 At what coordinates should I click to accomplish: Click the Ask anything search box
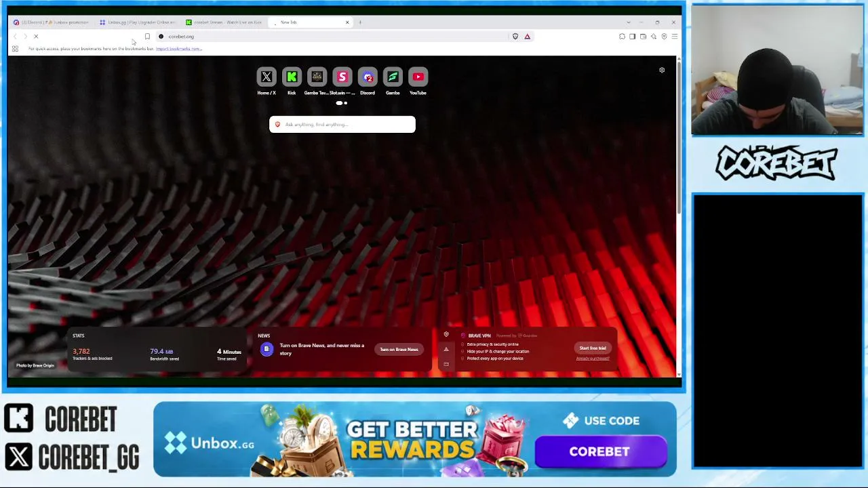342,125
